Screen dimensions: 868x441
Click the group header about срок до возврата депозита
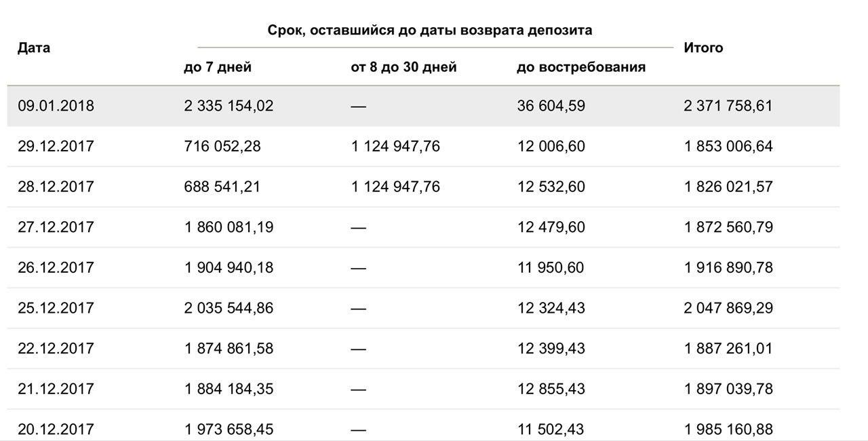[429, 30]
